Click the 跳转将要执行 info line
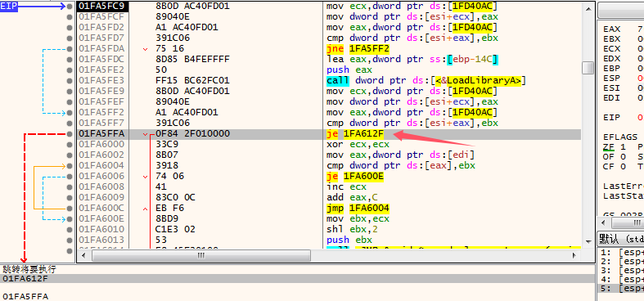The image size is (644, 301). [x=29, y=269]
